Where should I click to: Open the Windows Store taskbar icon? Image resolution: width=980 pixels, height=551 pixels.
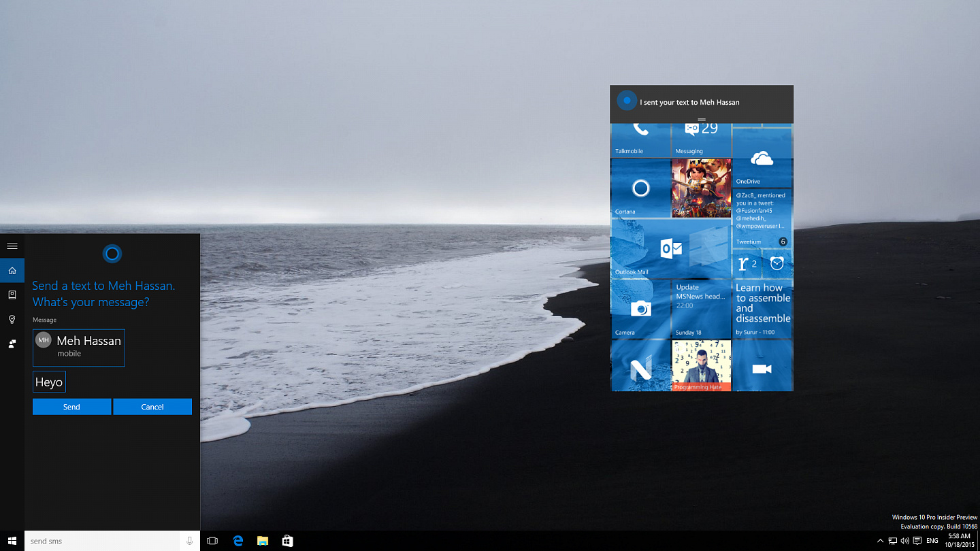pyautogui.click(x=288, y=541)
